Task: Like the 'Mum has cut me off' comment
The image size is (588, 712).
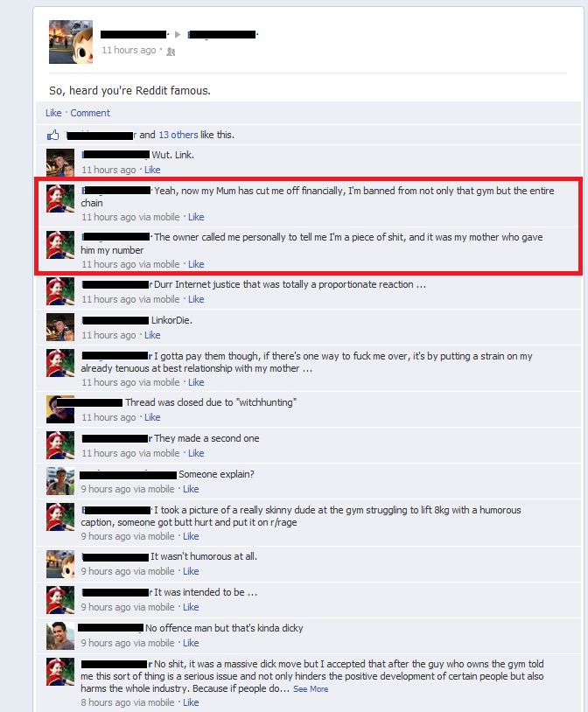Action: [196, 217]
